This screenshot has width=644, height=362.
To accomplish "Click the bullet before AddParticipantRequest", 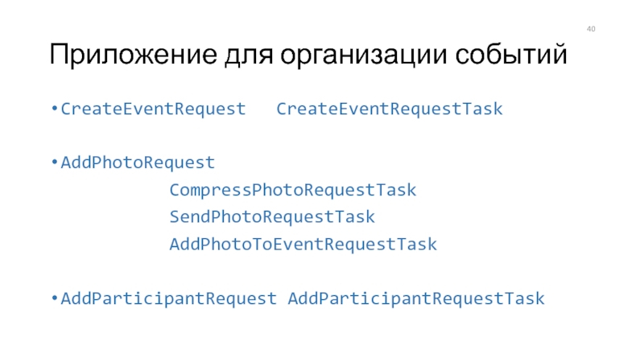I will (x=54, y=298).
